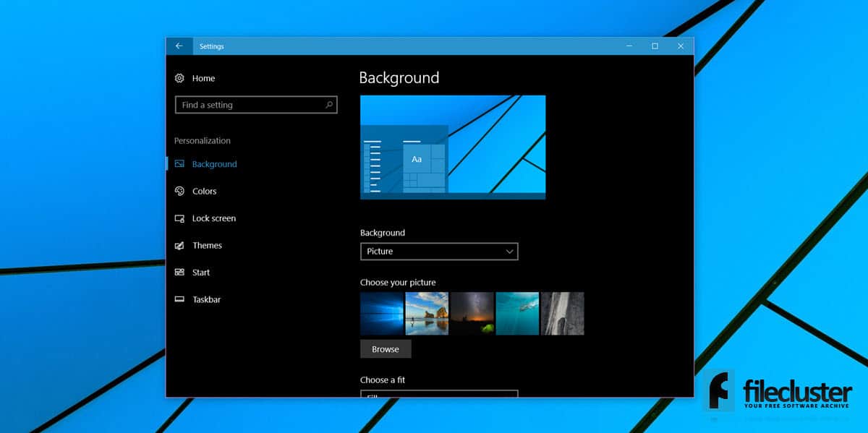Click inside the Find a setting box
The width and height of the screenshot is (868, 433).
[x=246, y=105]
